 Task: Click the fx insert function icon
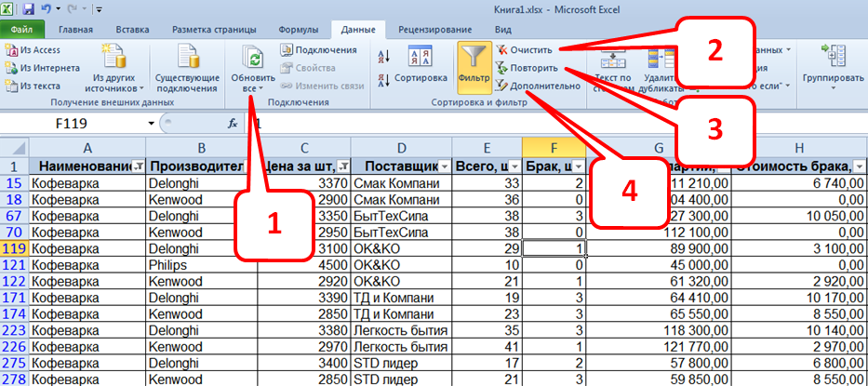tap(233, 123)
